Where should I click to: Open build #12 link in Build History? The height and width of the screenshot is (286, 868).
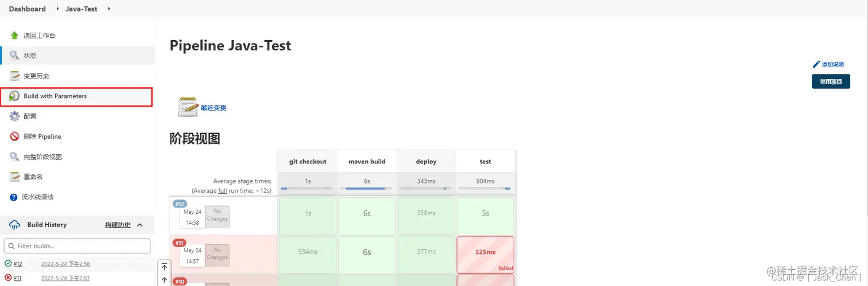click(18, 264)
